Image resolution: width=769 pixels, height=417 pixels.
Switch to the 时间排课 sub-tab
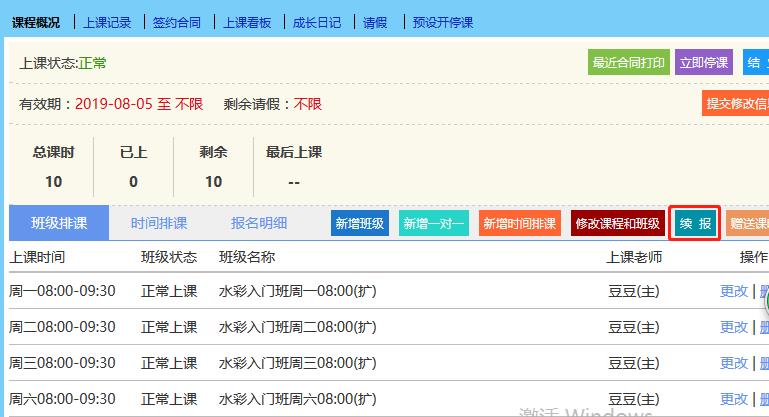point(158,223)
